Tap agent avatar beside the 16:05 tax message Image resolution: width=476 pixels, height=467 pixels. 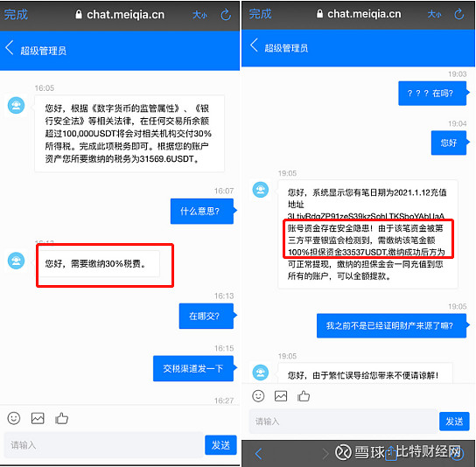[16, 105]
